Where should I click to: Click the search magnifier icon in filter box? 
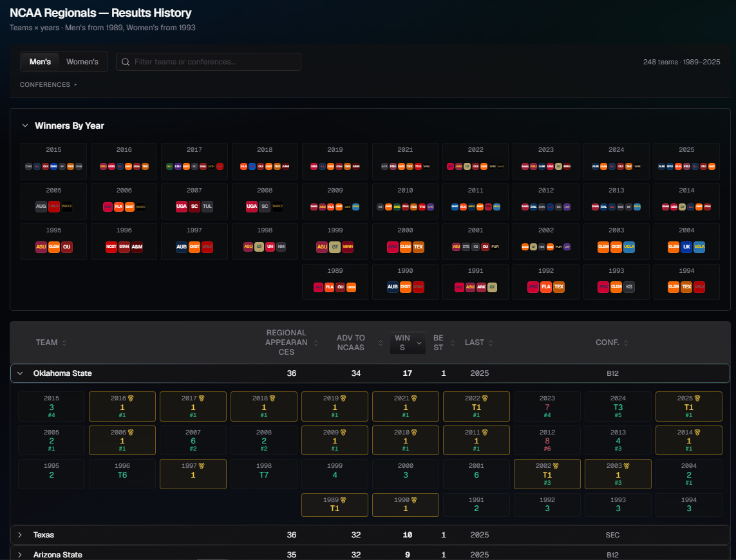126,62
